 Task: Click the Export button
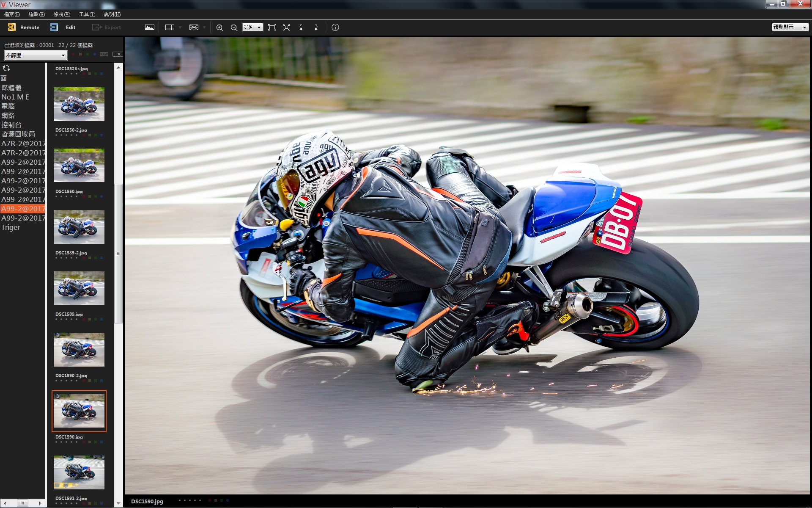(x=107, y=27)
